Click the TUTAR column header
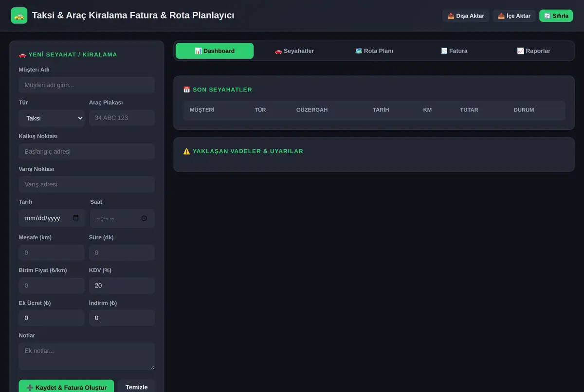Image resolution: width=584 pixels, height=392 pixels. click(469, 110)
